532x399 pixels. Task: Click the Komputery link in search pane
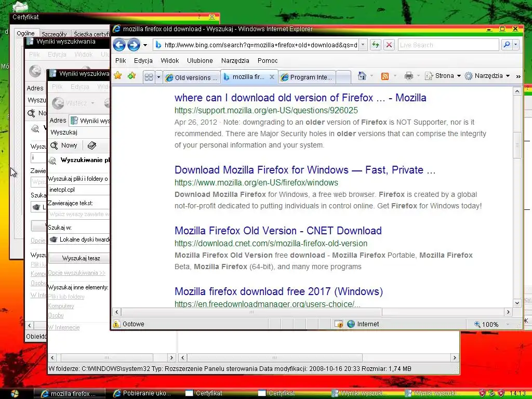tap(61, 306)
